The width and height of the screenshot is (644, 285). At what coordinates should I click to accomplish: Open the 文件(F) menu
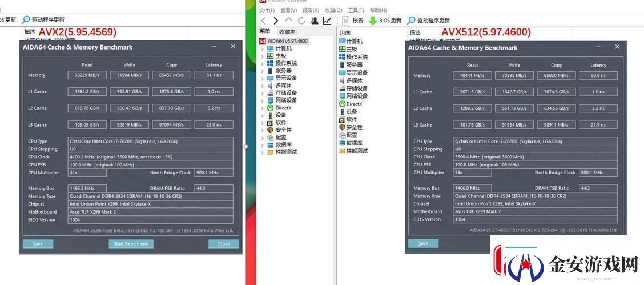coord(267,10)
